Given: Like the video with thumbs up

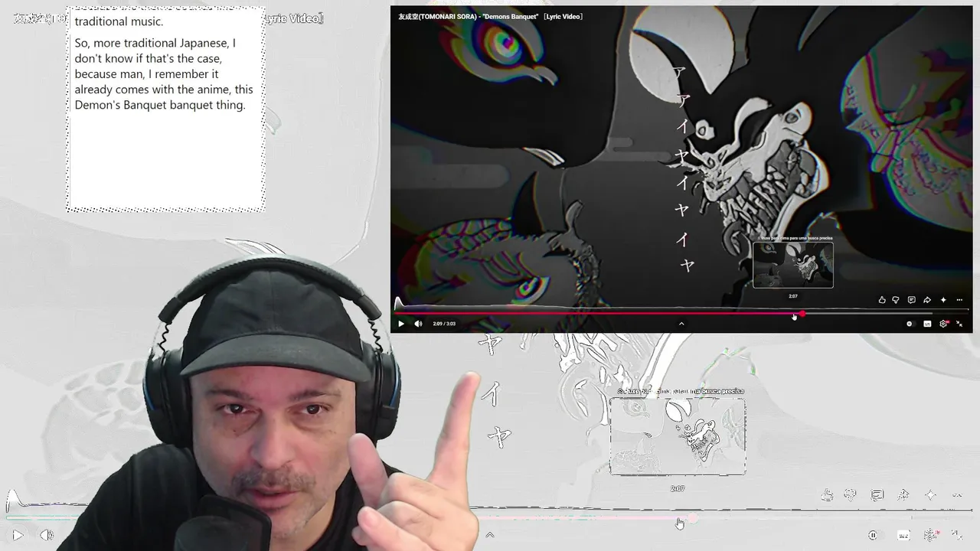Looking at the screenshot, I should (882, 300).
